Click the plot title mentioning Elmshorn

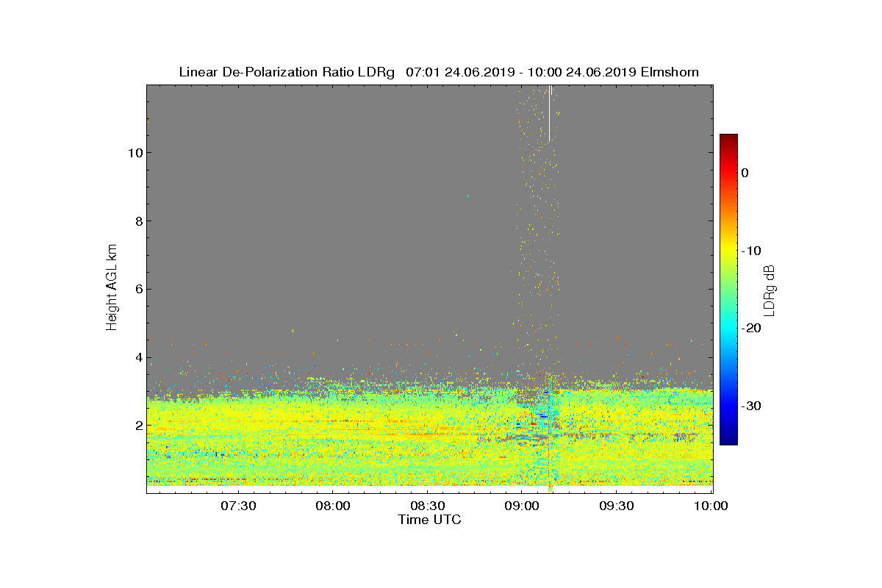(439, 72)
